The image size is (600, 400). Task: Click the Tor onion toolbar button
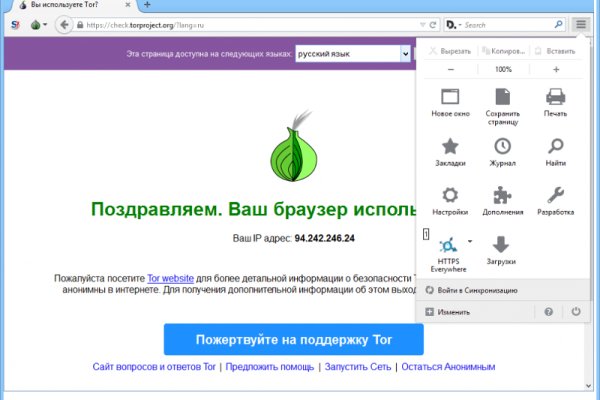(35, 24)
